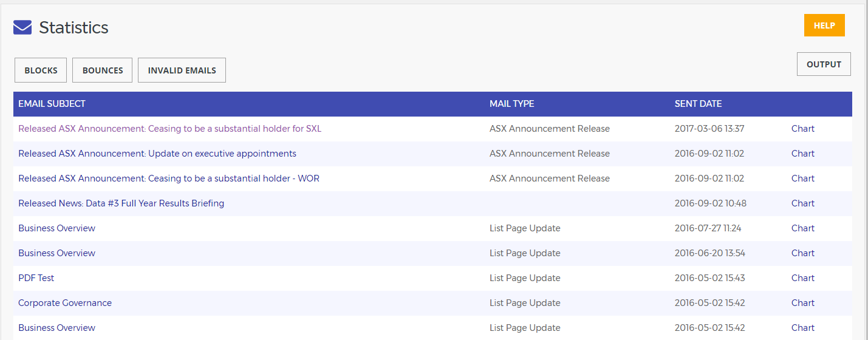
Task: View Chart for Data #3 Results Briefing
Action: pyautogui.click(x=802, y=203)
